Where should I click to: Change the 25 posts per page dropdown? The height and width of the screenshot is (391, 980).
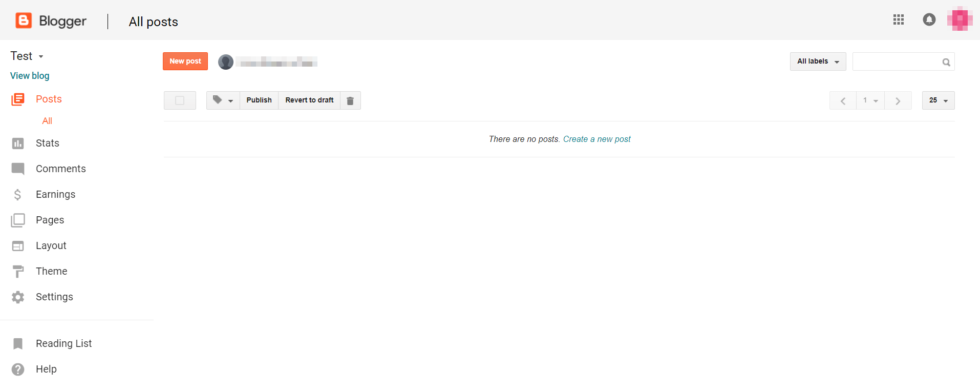coord(938,100)
